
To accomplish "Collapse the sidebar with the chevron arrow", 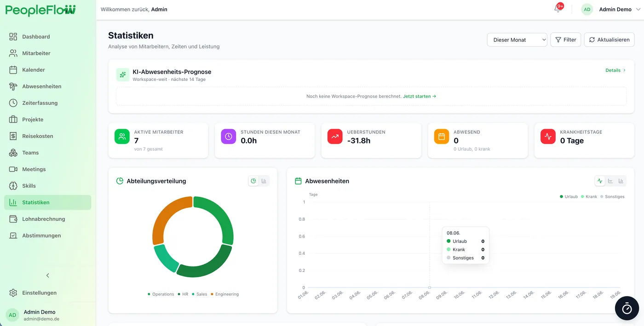I will pos(48,275).
